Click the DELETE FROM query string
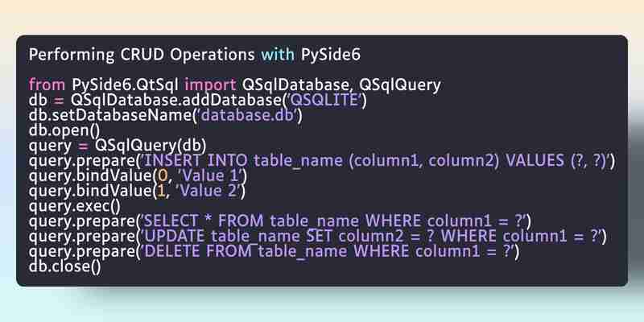 (328, 252)
